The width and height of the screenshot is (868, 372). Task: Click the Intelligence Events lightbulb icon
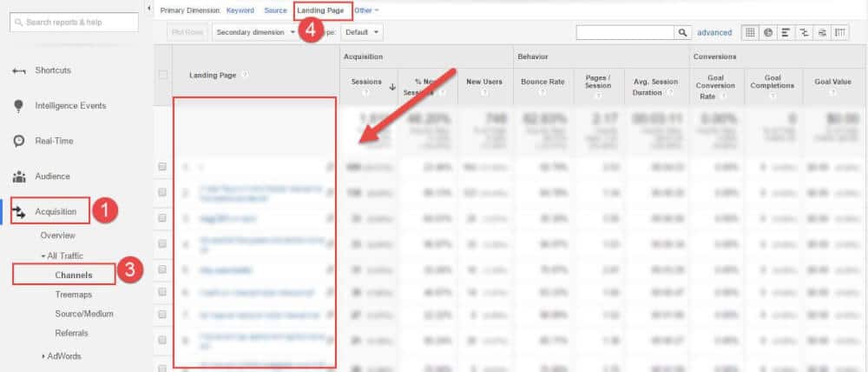coord(18,106)
